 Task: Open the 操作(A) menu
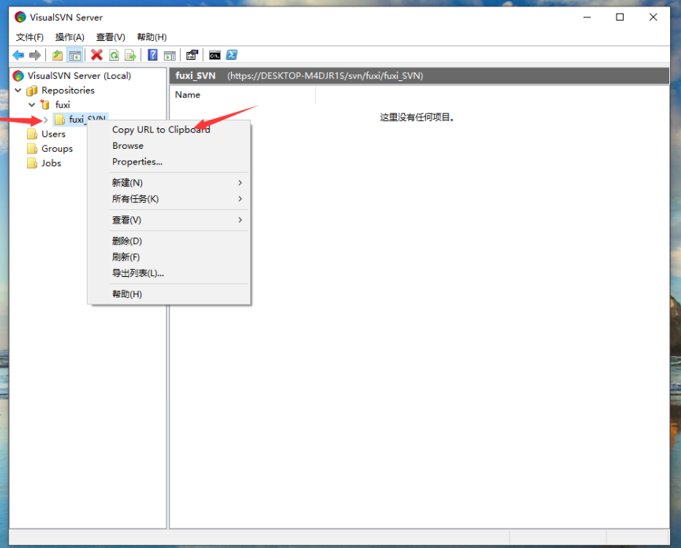[x=70, y=37]
